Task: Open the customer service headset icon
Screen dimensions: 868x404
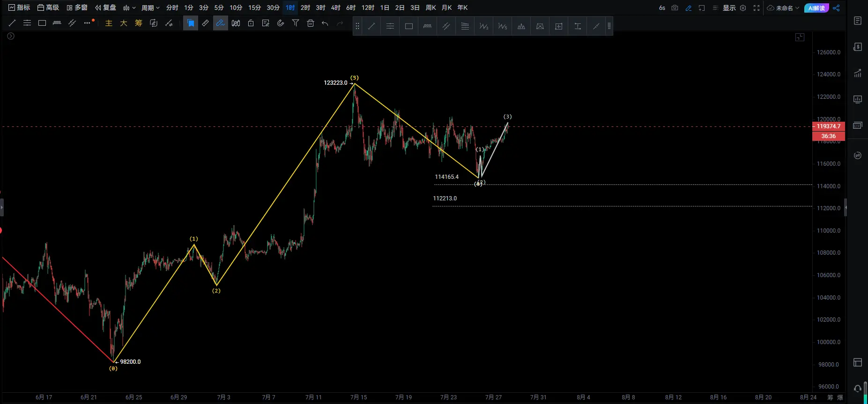Action: (x=858, y=388)
